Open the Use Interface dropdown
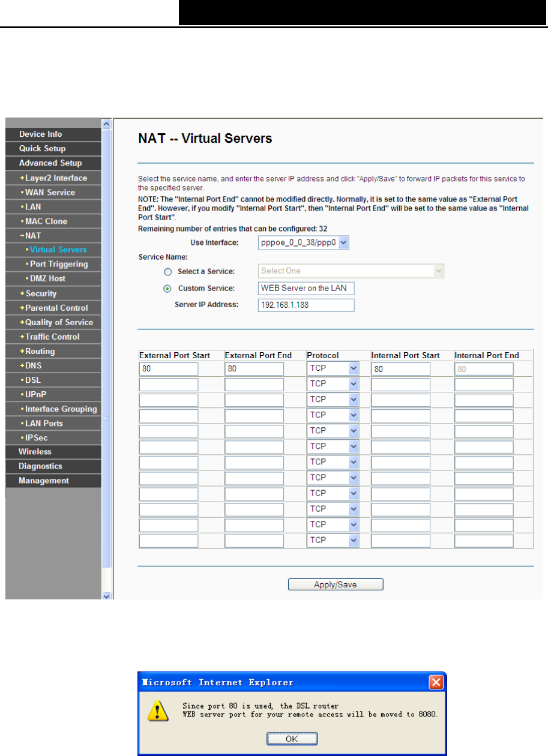 click(304, 242)
